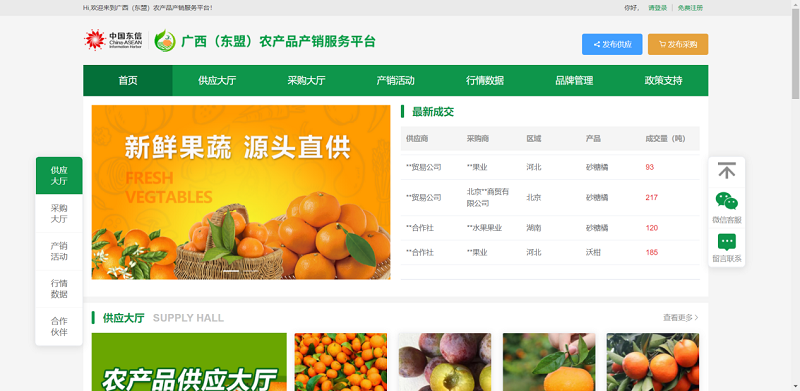
Task: Click the 最新成交 heading
Action: pyautogui.click(x=433, y=112)
